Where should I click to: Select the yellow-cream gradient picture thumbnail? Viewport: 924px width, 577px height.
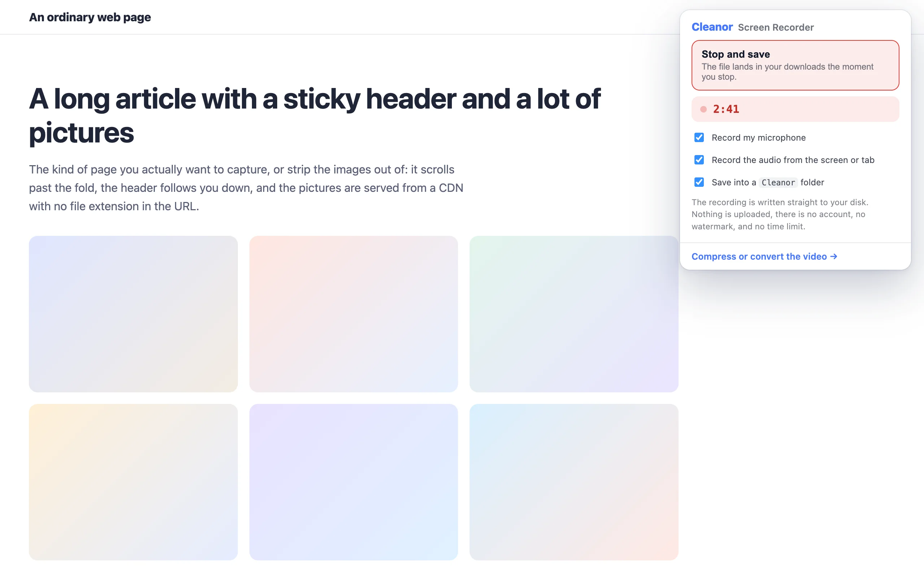tap(133, 482)
